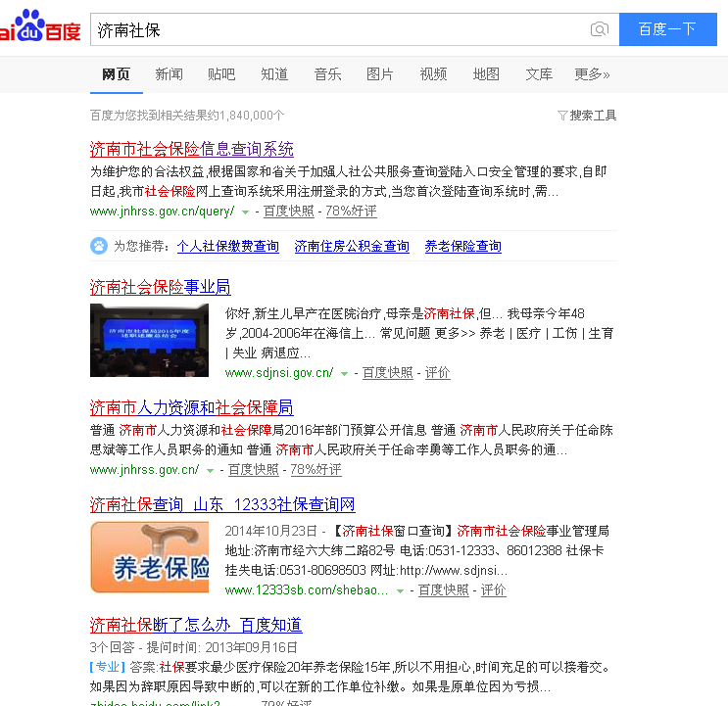728x706 pixels.
Task: Click the Baidu paw recommendation icon
Action: click(98, 246)
